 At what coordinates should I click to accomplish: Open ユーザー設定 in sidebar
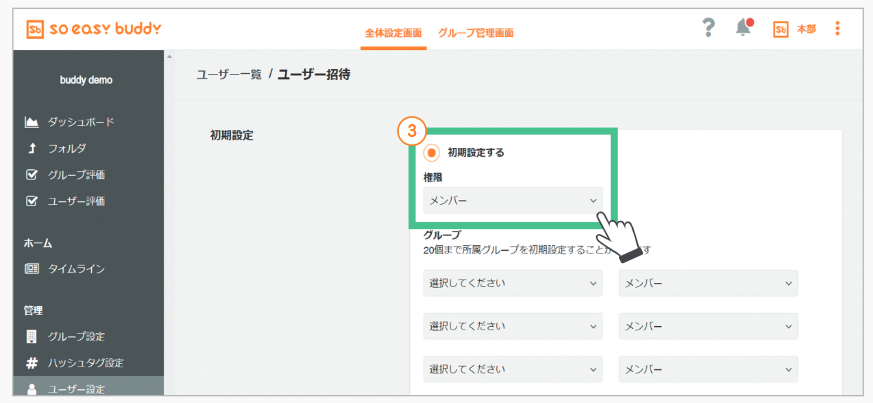pos(76,390)
